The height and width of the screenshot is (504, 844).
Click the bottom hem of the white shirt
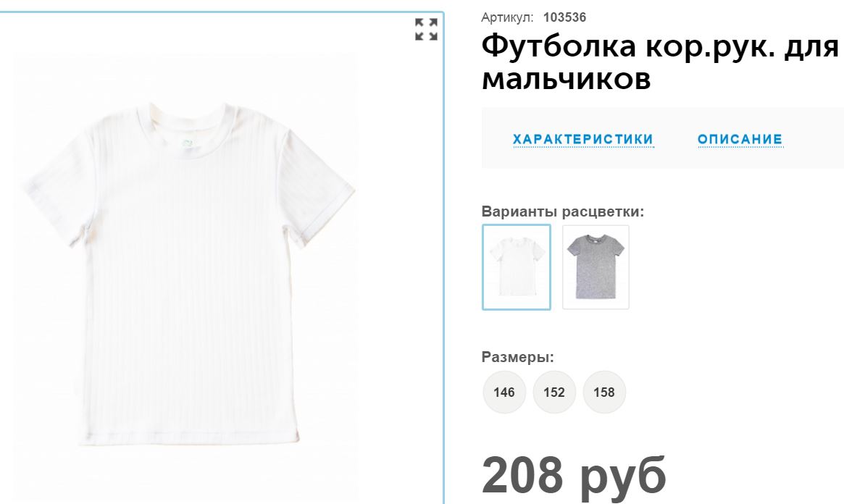pos(190,438)
